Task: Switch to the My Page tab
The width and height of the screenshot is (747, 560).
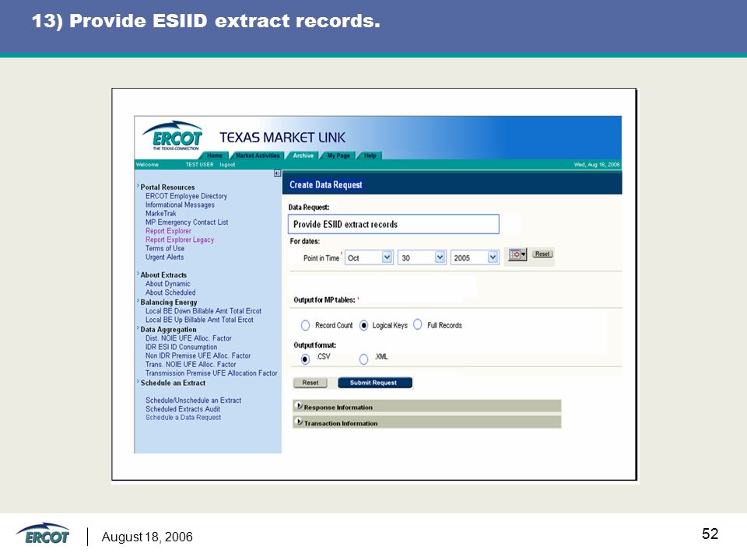Action: point(338,156)
